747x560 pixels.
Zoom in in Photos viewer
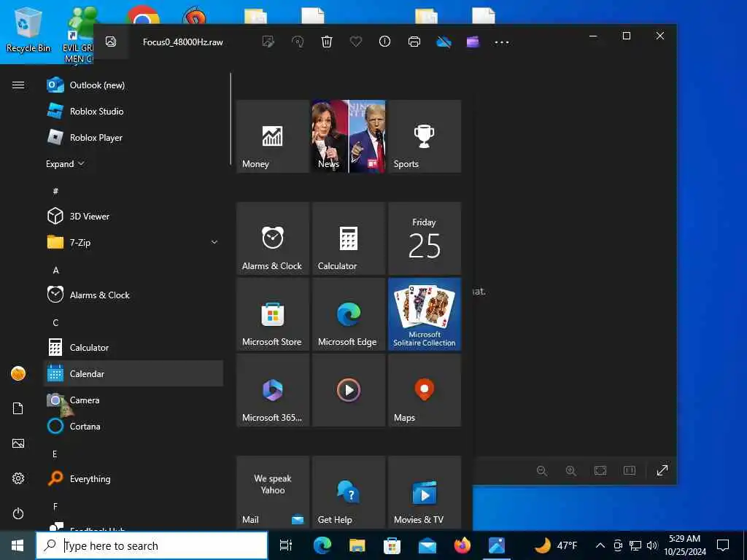coord(570,471)
